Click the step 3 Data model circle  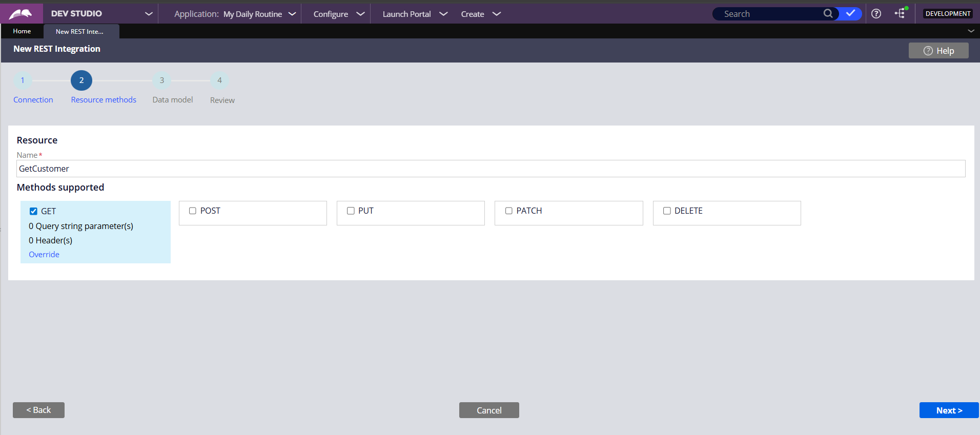click(162, 80)
